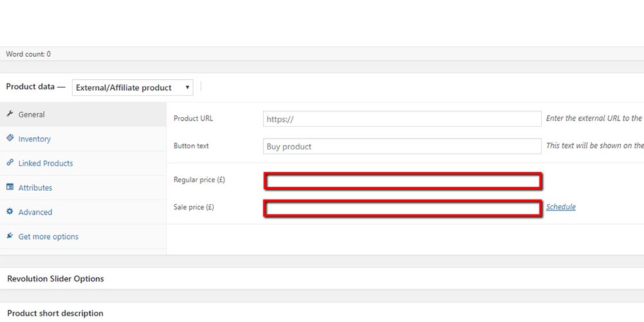Switch to the Inventory tab
The image size is (644, 322).
pyautogui.click(x=83, y=139)
